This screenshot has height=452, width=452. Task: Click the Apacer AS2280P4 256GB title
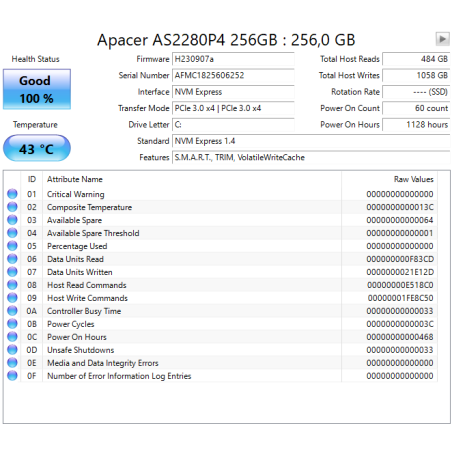(x=226, y=40)
